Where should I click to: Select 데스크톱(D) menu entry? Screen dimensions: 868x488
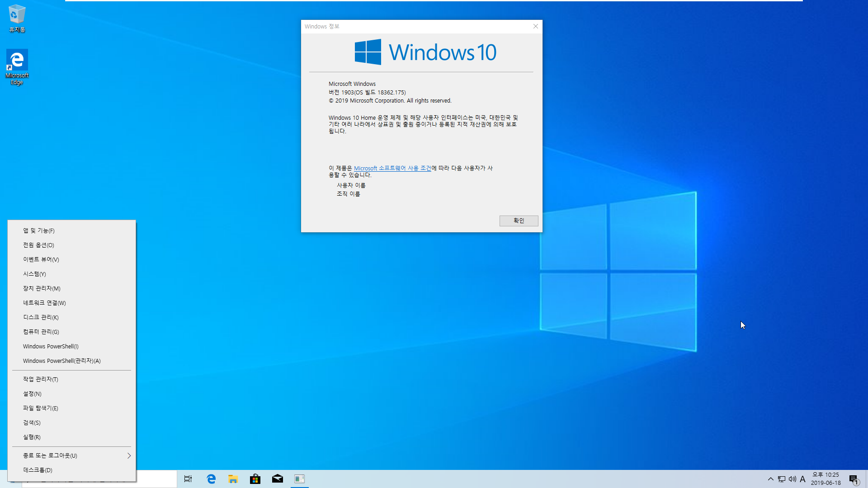71,470
